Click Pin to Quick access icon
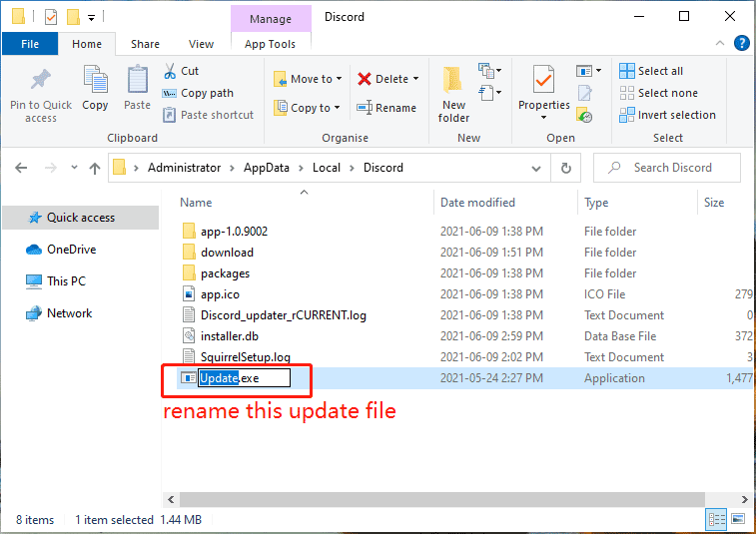756x534 pixels. [x=41, y=80]
